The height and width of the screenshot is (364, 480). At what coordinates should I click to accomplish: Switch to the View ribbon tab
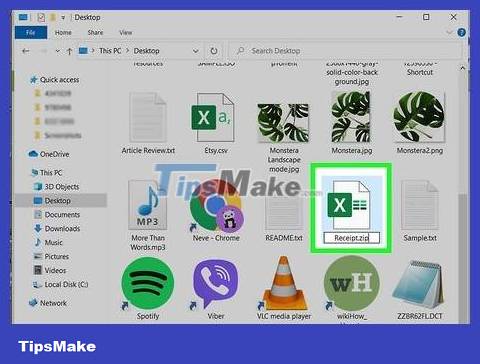[126, 32]
